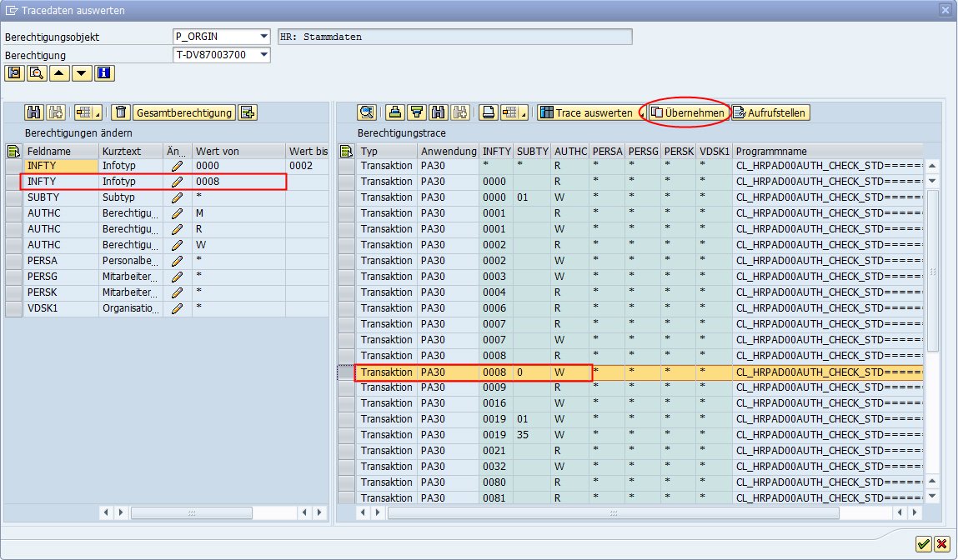Confirm with the green checkmark button
The image size is (958, 560).
(x=923, y=543)
